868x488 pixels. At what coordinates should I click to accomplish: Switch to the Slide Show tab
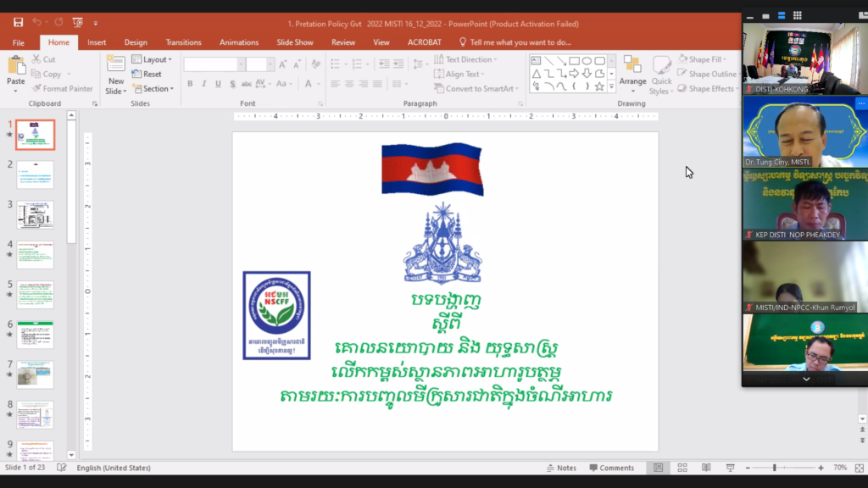[294, 42]
